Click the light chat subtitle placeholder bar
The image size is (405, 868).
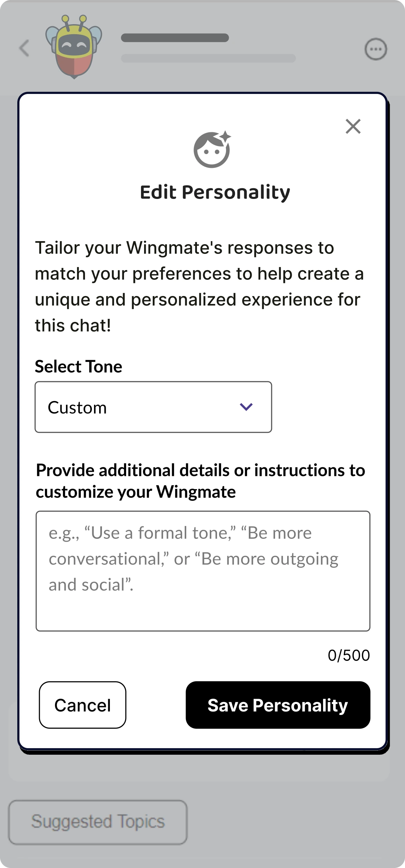tap(208, 58)
